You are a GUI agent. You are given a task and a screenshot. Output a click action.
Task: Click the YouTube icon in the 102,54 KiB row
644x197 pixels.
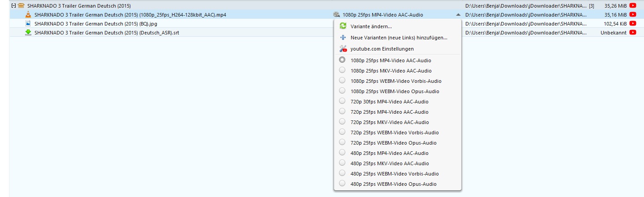pos(633,23)
